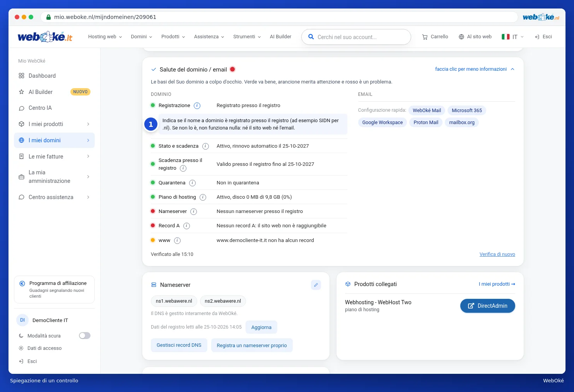The width and height of the screenshot is (574, 392).
Task: Click the Verifica di nuovo link
Action: [x=497, y=254]
